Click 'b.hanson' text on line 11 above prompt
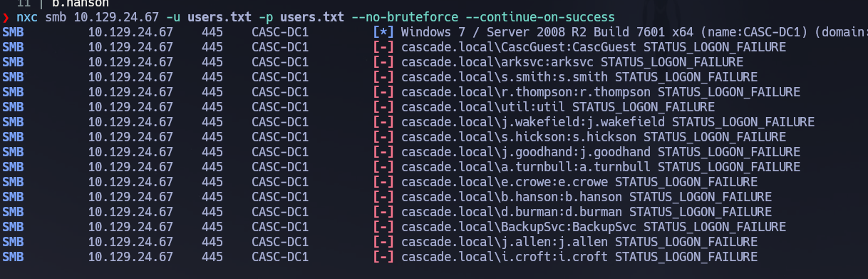The width and height of the screenshot is (868, 279). [x=81, y=3]
